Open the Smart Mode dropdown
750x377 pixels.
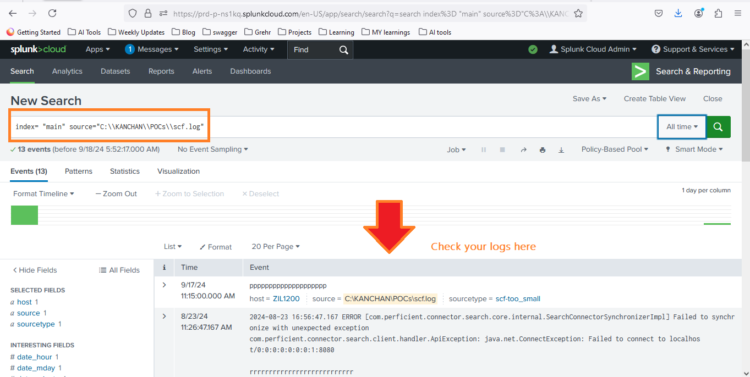pyautogui.click(x=694, y=149)
